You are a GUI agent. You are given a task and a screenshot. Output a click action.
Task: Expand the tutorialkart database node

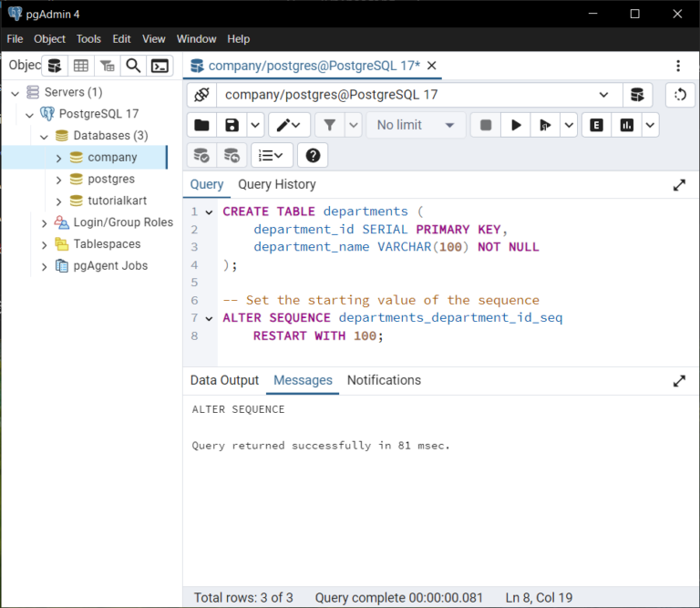pyautogui.click(x=58, y=201)
